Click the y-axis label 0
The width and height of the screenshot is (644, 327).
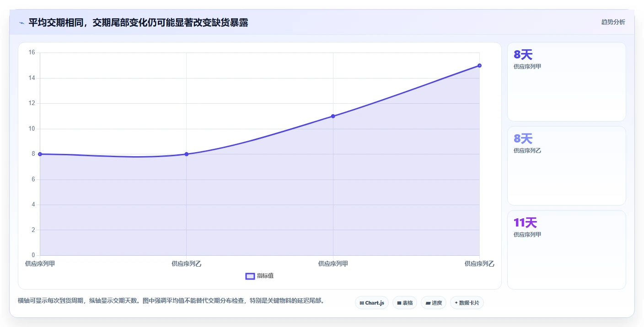point(33,255)
